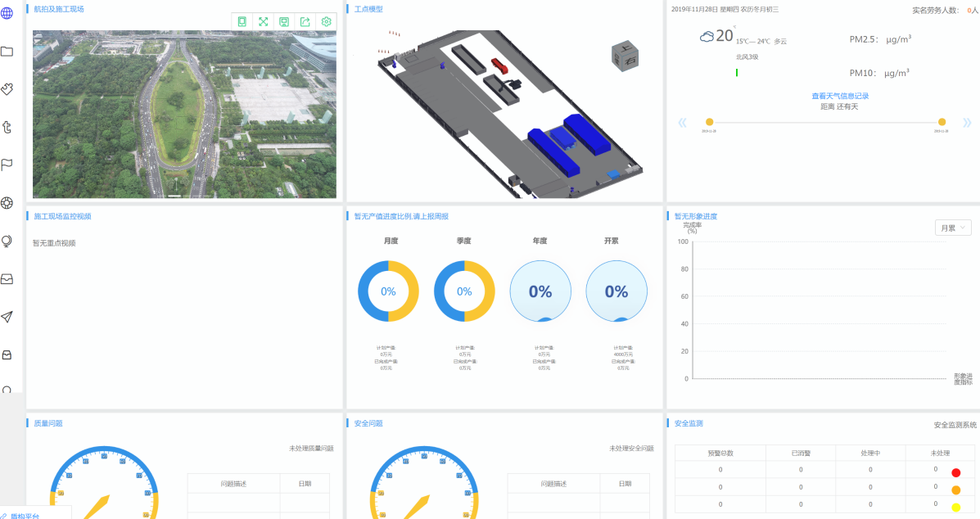Click the 安全问题 panel title

[368, 423]
